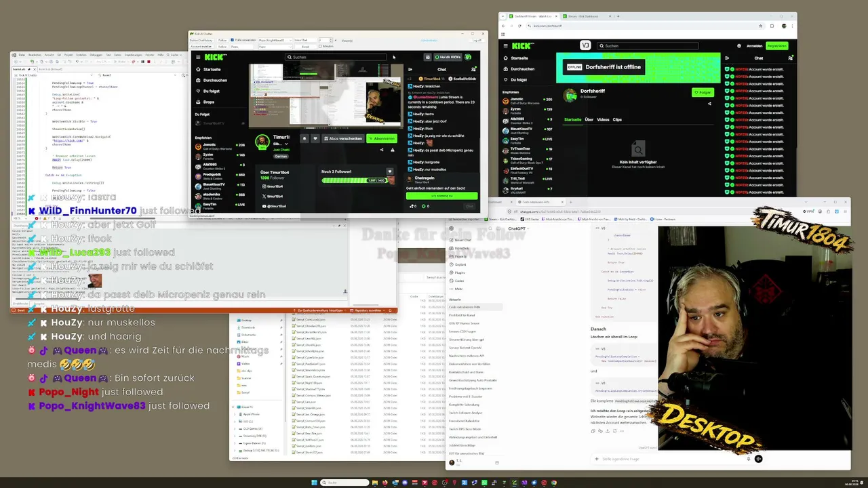Open hamburger menu in Kick AI Chatter window
868x488 pixels.
tap(198, 57)
